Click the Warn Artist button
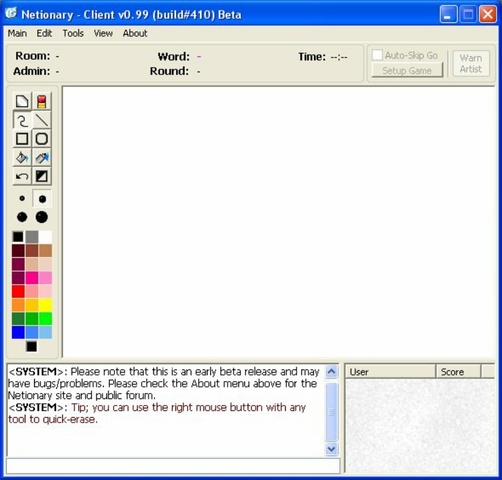Viewport: 502px width, 480px height. (x=471, y=63)
